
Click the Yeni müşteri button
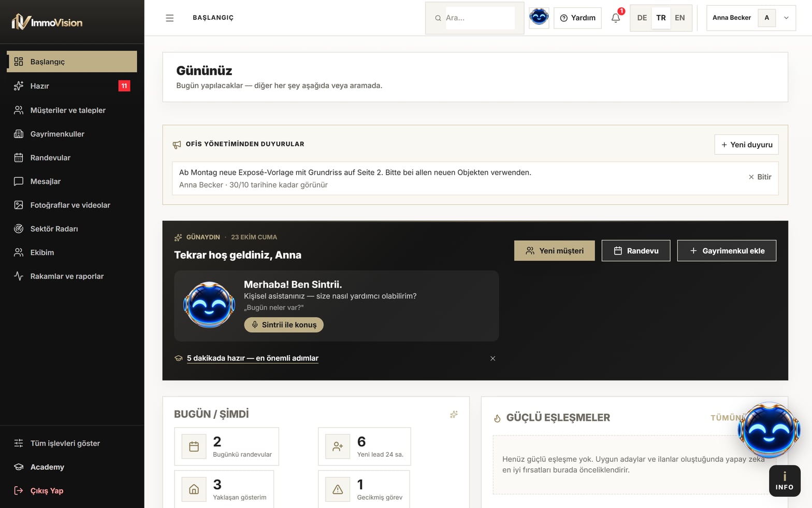[x=554, y=250]
